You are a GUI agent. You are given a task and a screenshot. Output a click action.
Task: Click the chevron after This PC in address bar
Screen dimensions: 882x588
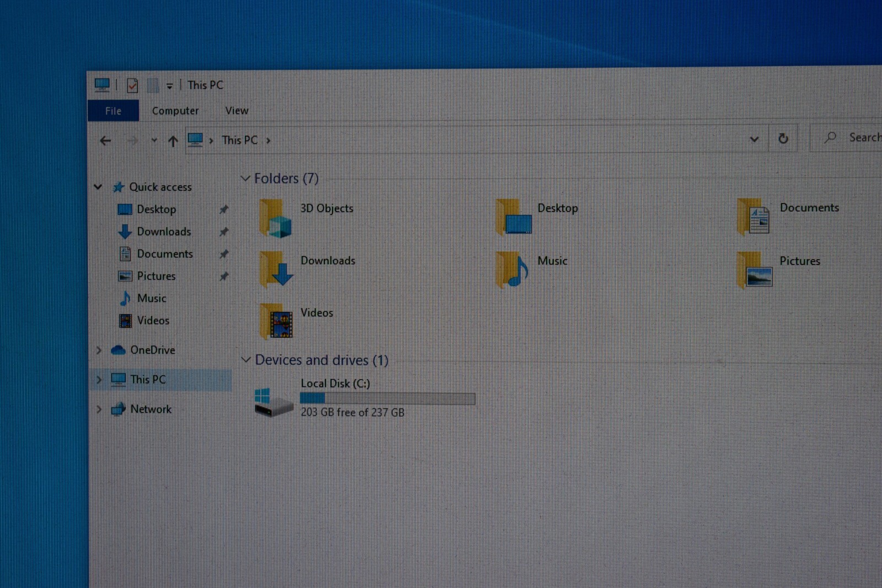pos(268,141)
